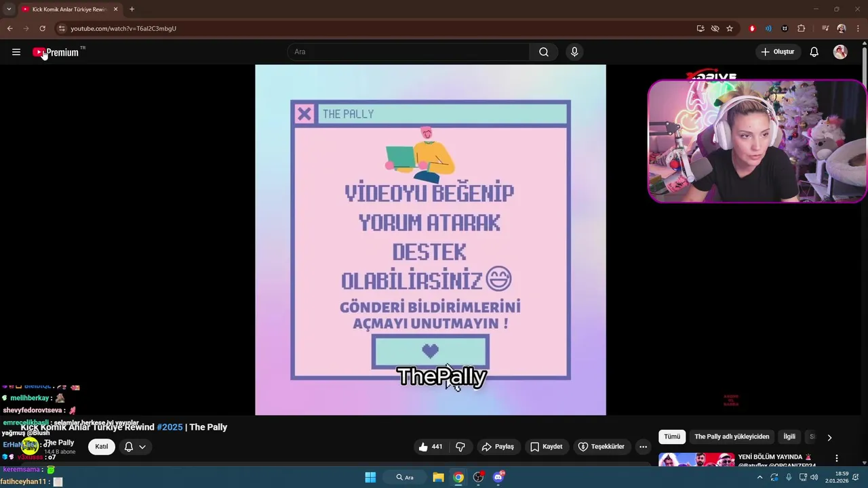The image size is (868, 488).
Task: Open the black cat face extension
Action: click(785, 28)
